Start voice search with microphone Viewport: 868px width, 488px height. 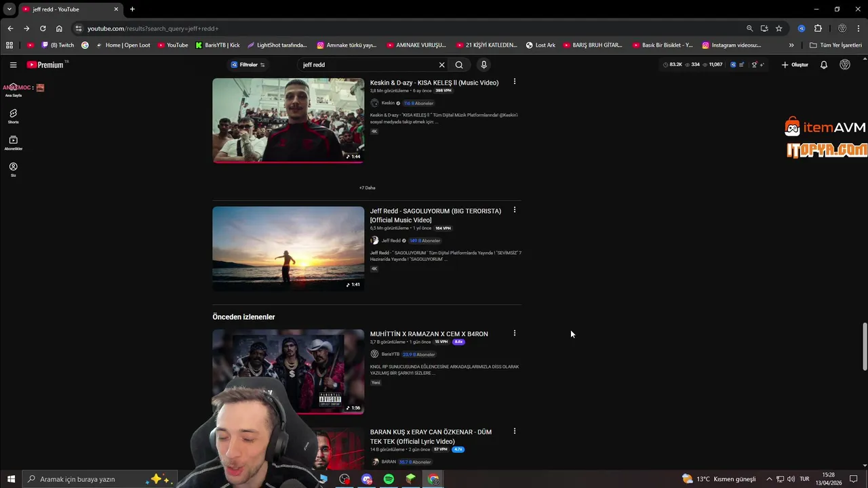[484, 65]
